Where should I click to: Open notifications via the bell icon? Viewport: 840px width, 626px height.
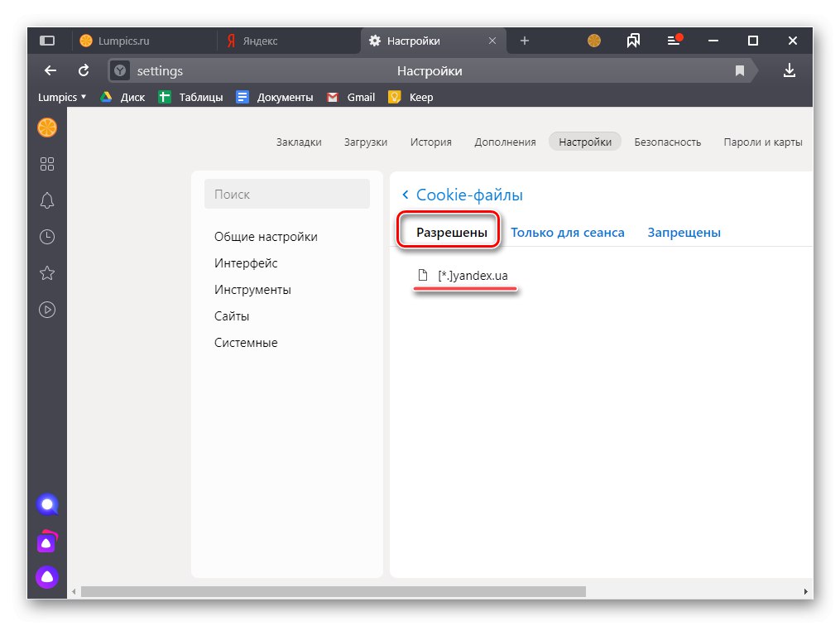coord(47,200)
